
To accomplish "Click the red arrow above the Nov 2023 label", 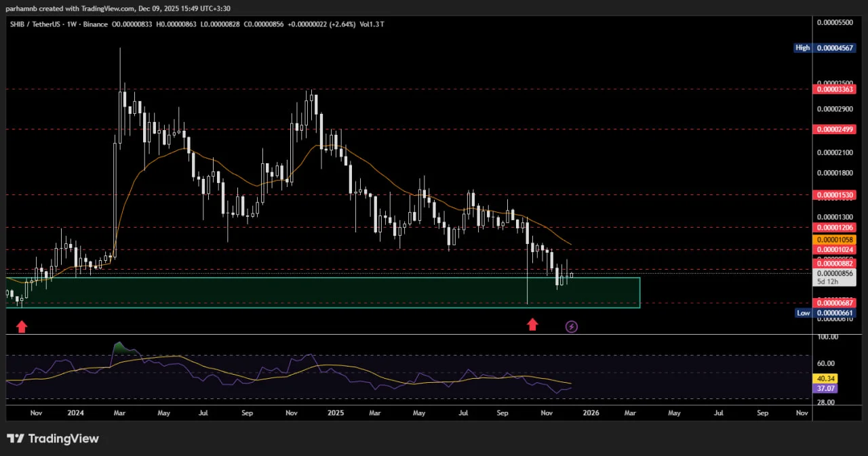I will (22, 327).
